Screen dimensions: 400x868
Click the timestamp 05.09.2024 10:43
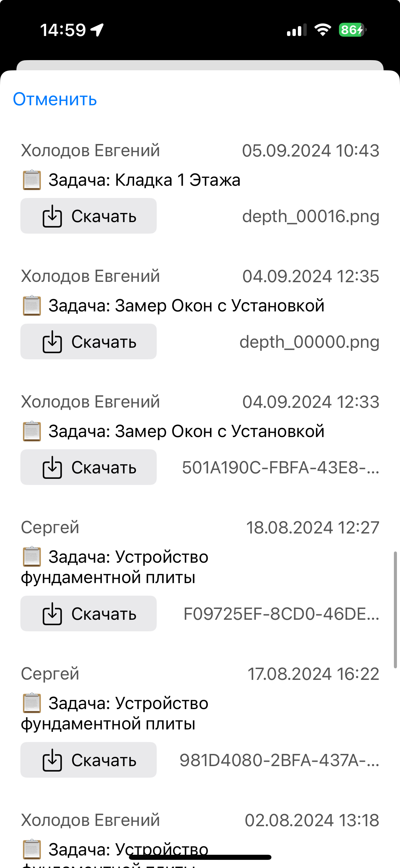[311, 150]
